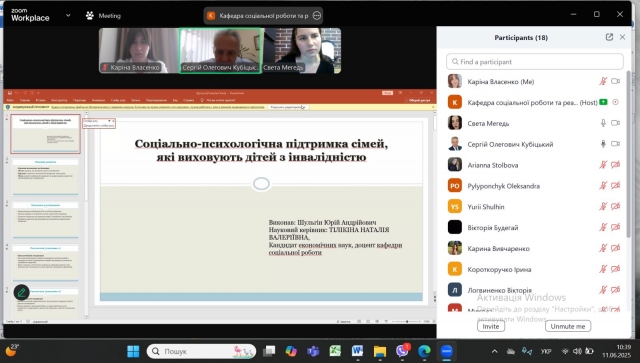The image size is (640, 363).
Task: Open Copilot from the taskbar
Action: (x=291, y=351)
